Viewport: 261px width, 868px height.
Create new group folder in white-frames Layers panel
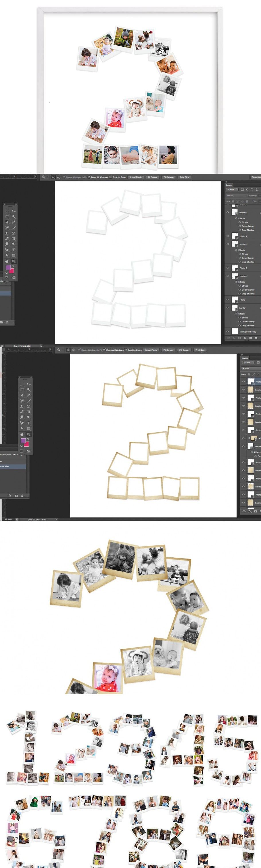click(x=251, y=338)
